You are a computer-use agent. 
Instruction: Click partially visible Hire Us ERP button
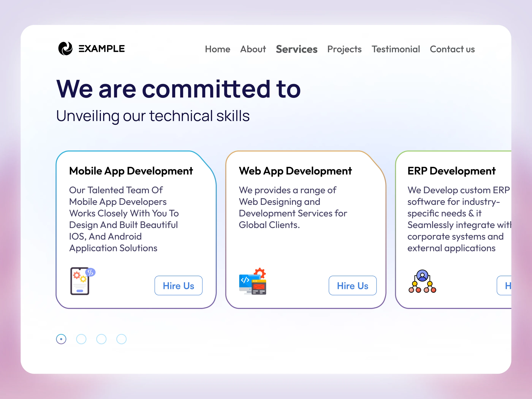coord(505,286)
